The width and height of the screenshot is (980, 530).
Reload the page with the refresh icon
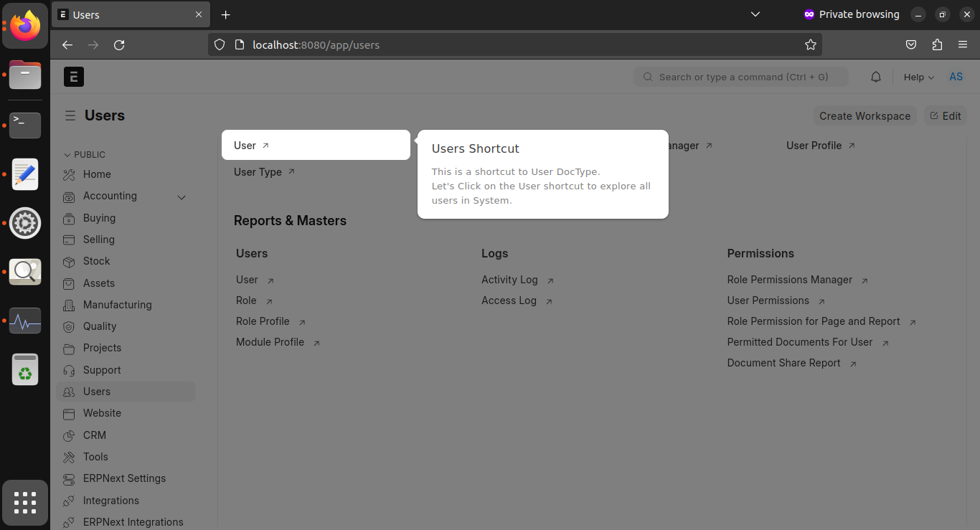point(119,44)
